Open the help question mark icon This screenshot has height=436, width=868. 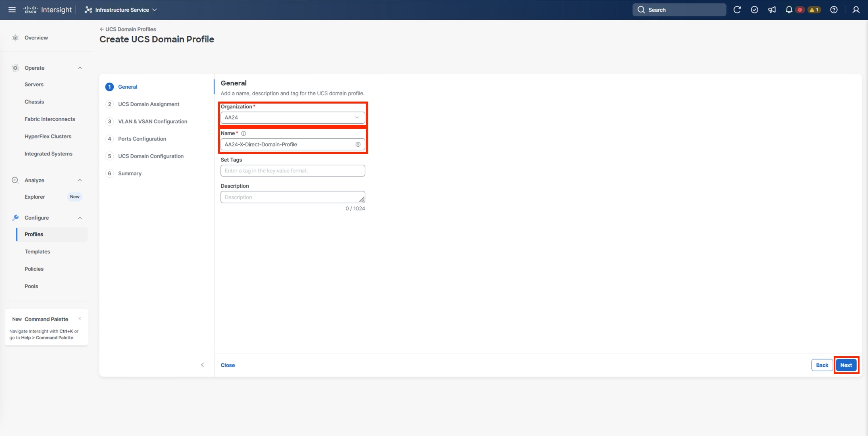pyautogui.click(x=834, y=9)
